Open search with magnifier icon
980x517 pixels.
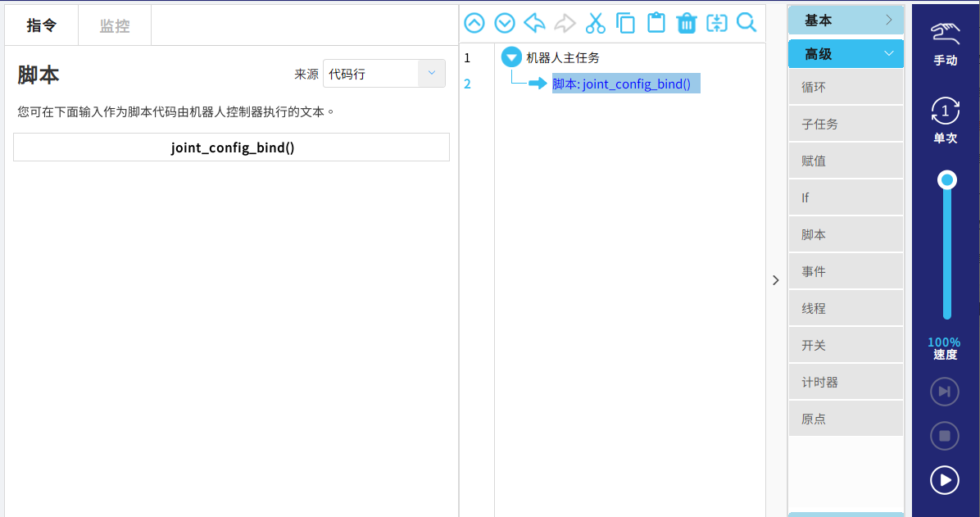(746, 23)
